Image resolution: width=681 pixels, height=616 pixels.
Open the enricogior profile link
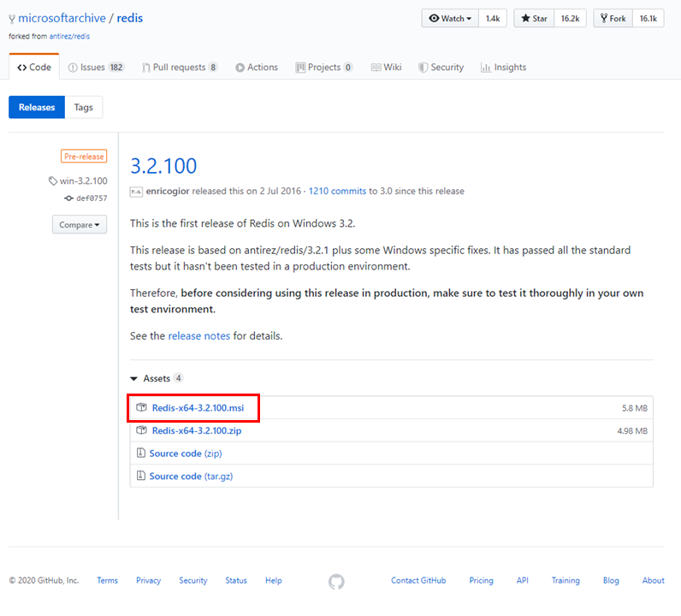tap(168, 191)
